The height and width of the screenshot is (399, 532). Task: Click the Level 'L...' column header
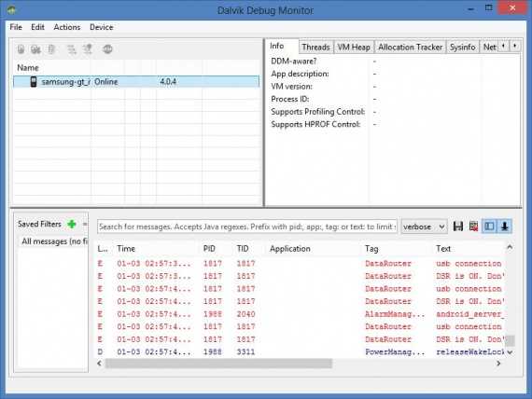[103, 249]
